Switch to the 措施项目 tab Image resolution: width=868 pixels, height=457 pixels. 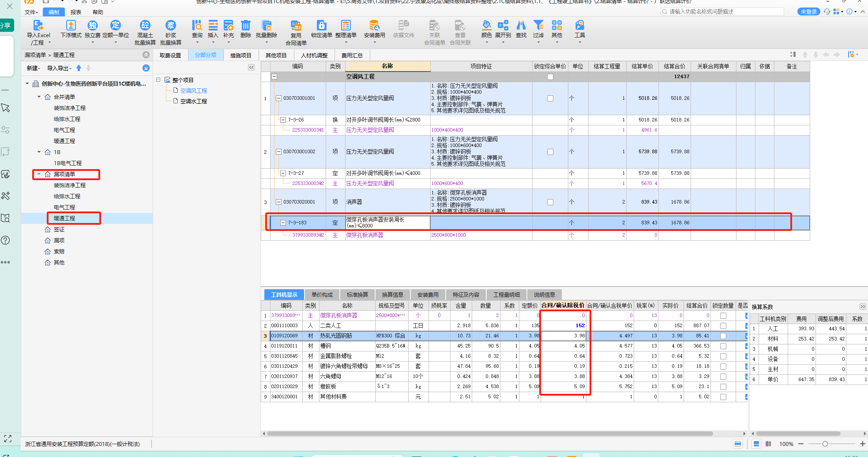[240, 55]
